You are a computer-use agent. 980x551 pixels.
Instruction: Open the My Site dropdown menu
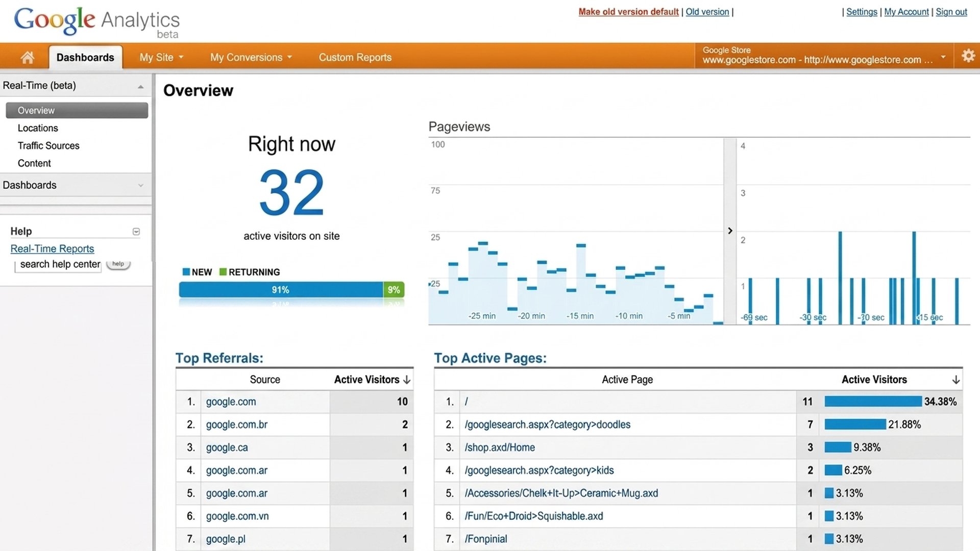161,57
